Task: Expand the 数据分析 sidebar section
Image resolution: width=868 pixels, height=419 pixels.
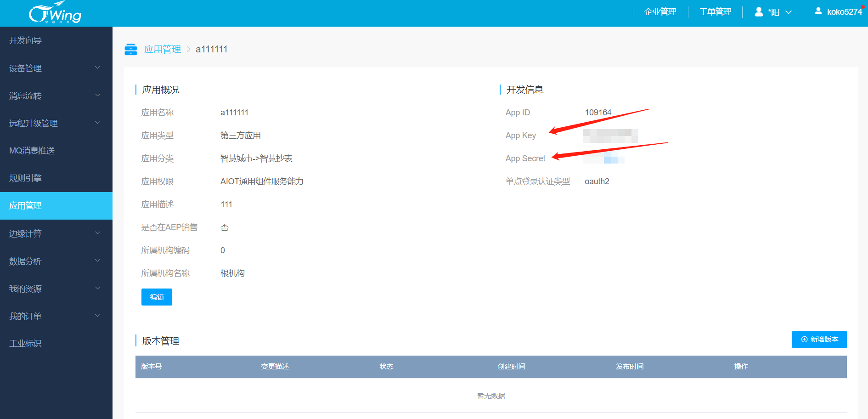Action: click(x=97, y=261)
